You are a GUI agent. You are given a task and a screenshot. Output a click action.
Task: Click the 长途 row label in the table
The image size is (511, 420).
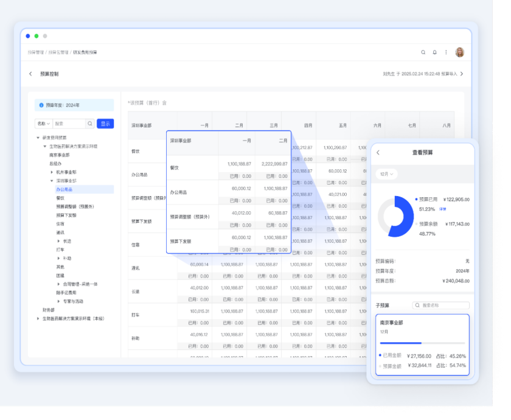[136, 292]
